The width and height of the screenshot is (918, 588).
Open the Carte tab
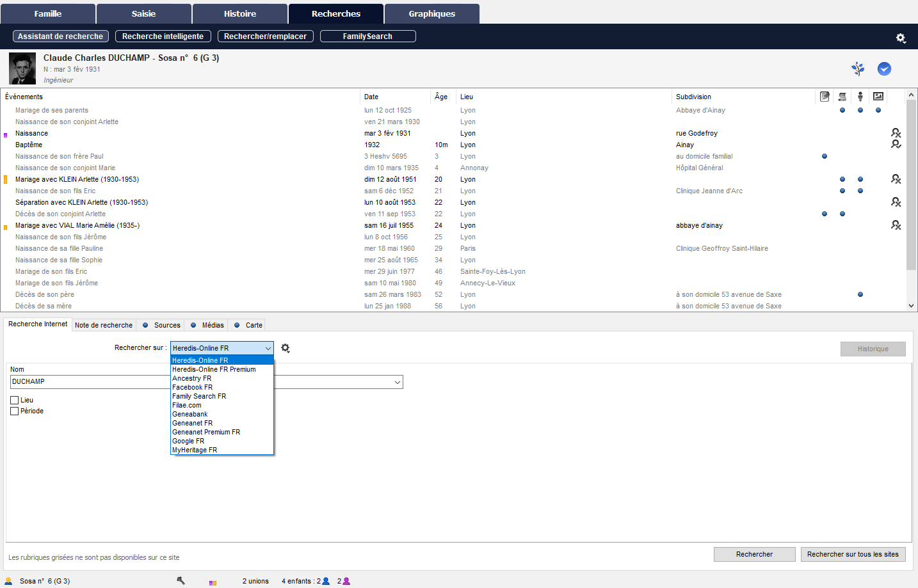pos(247,325)
